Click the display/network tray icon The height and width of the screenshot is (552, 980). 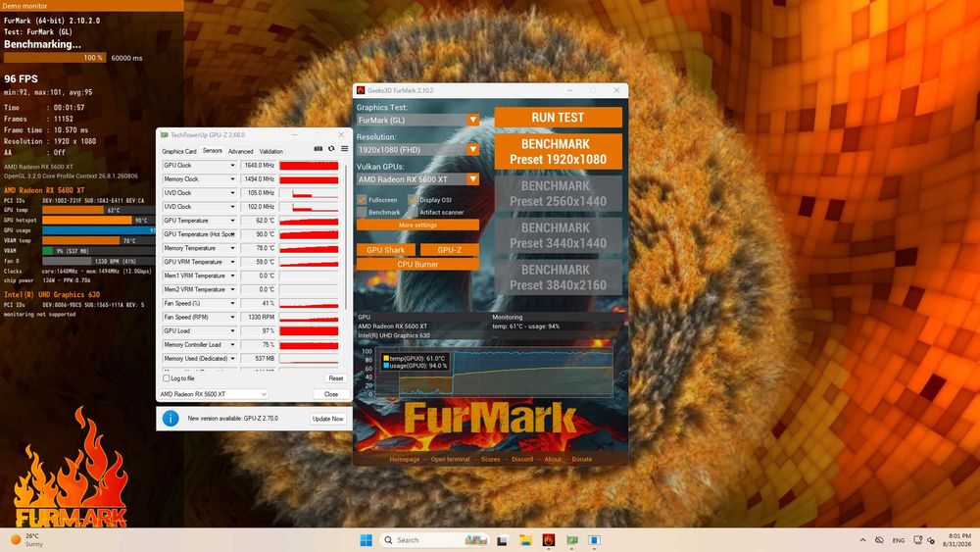pyautogui.click(x=917, y=540)
